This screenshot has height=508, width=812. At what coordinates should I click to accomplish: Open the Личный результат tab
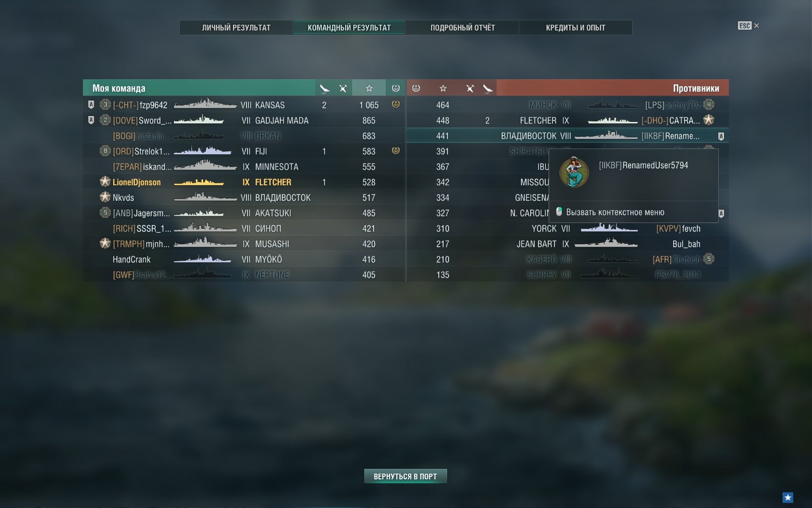[x=236, y=28]
